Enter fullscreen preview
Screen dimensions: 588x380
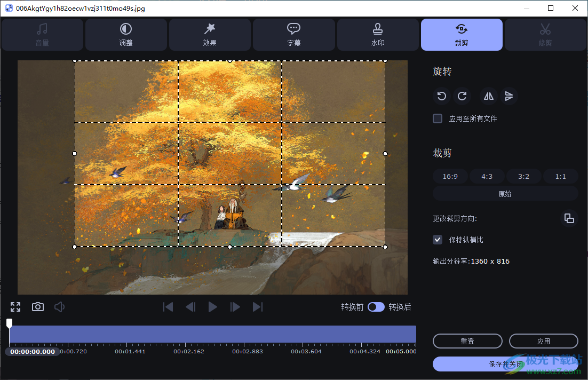(15, 307)
